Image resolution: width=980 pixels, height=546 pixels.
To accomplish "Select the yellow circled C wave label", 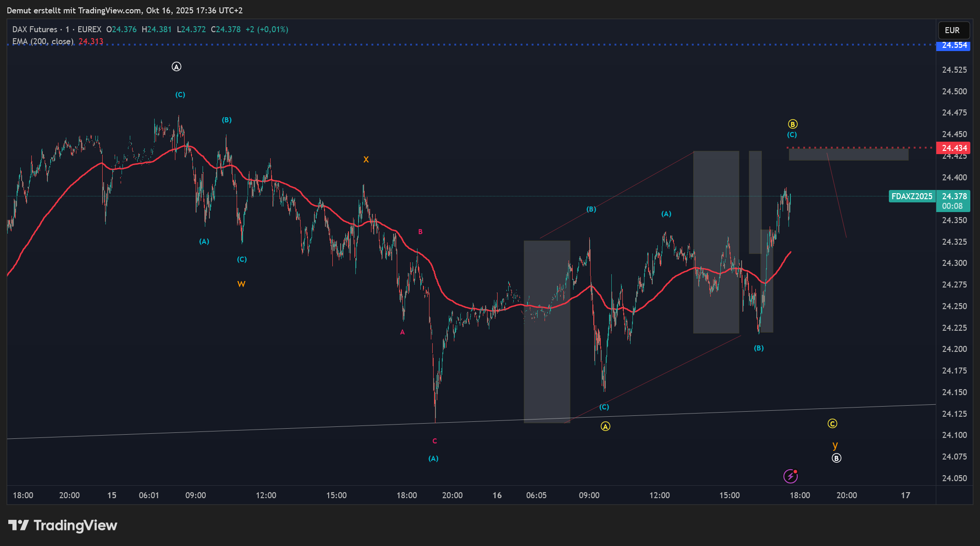I will click(832, 424).
